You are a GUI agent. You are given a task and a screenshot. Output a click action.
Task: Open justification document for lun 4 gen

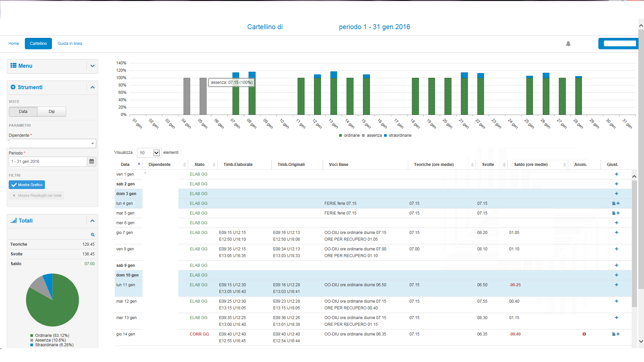[614, 203]
